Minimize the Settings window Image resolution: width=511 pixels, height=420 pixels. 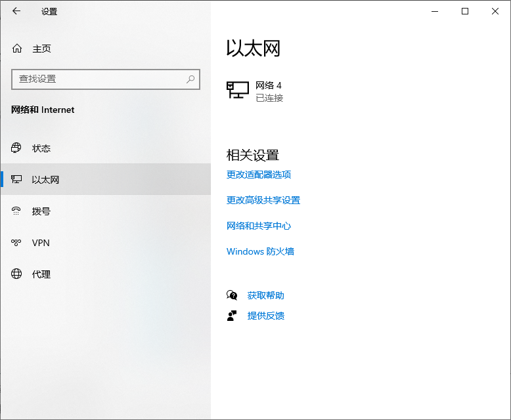[x=435, y=11]
